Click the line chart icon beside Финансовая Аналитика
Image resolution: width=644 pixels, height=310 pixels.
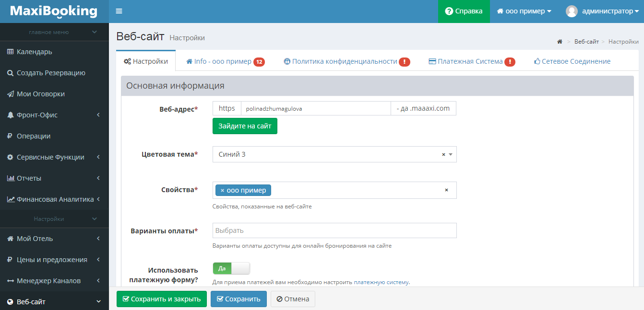[x=11, y=199]
